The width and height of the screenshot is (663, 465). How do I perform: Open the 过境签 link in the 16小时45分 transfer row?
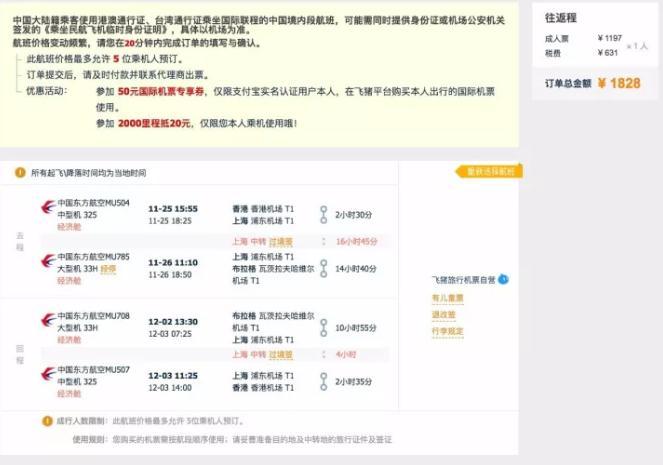point(281,242)
